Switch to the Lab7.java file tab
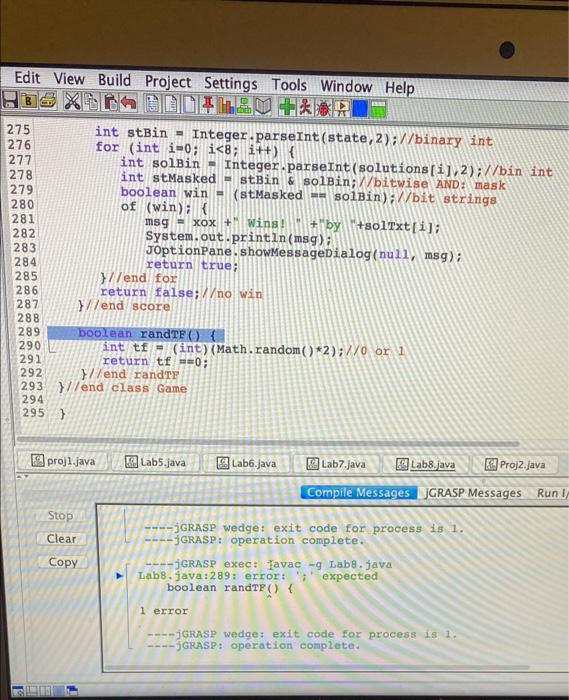The image size is (569, 700). 336,464
